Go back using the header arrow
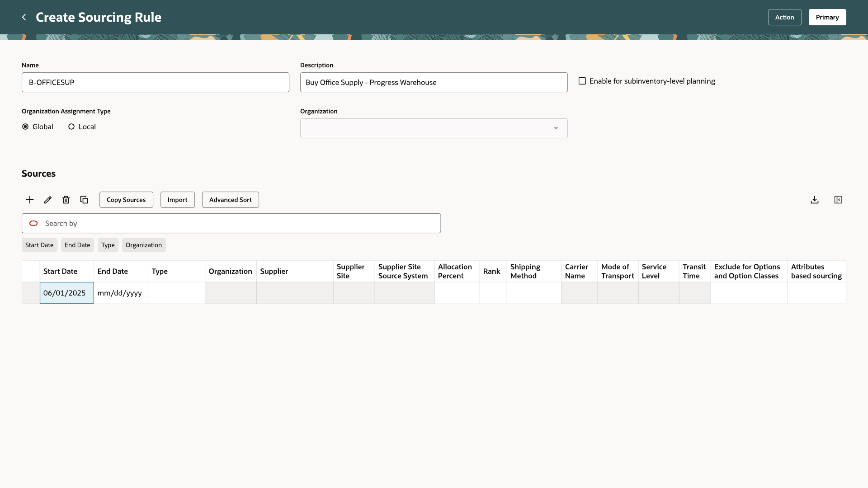This screenshot has width=868, height=488. [24, 17]
